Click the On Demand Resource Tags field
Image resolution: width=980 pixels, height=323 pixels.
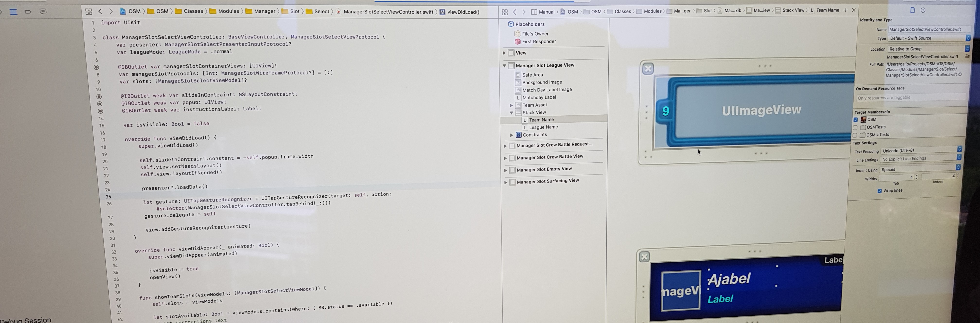click(x=911, y=98)
